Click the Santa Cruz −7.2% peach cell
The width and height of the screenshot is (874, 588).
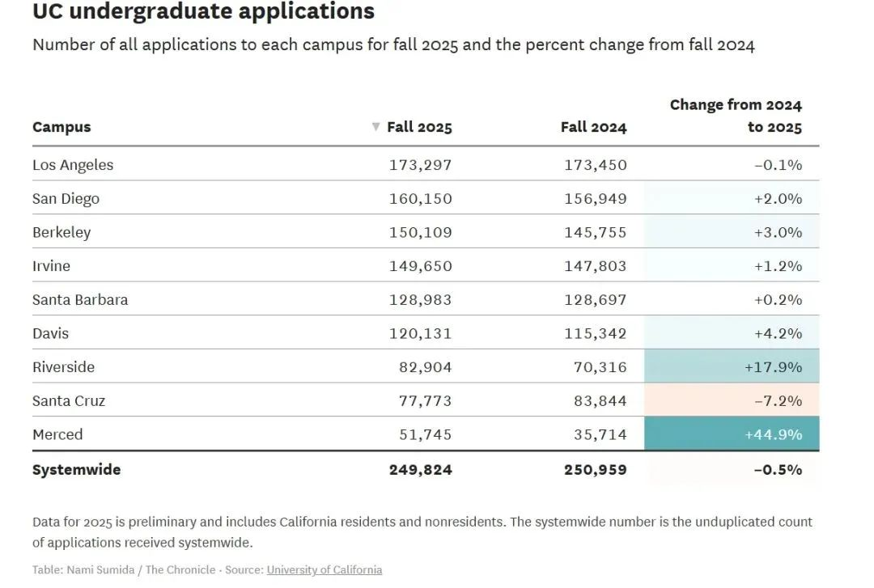(x=732, y=400)
